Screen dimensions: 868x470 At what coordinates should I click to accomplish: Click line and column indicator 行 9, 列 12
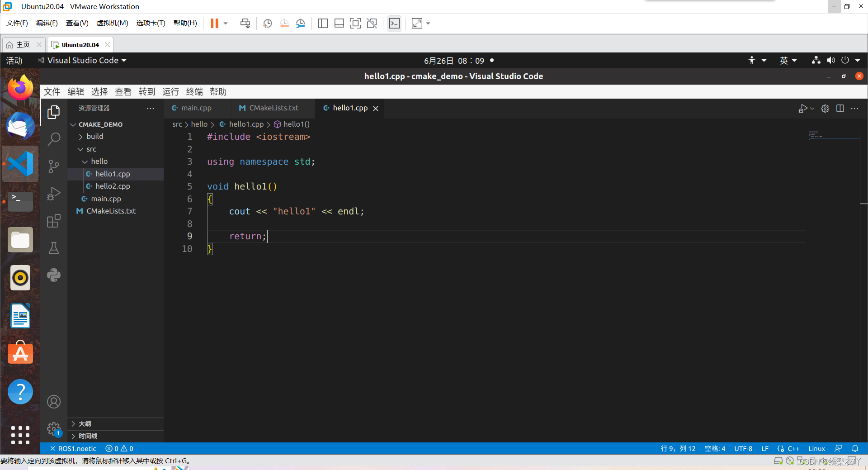pyautogui.click(x=678, y=449)
